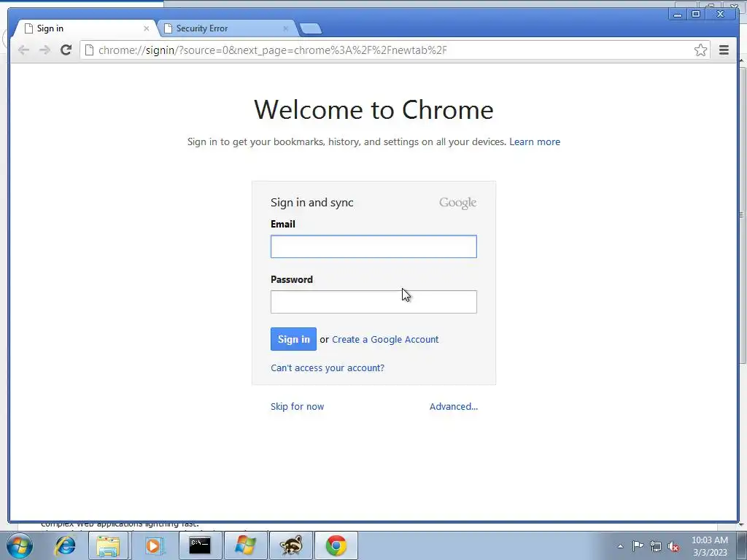Click the Welcome to Chrome heading

[x=373, y=110]
